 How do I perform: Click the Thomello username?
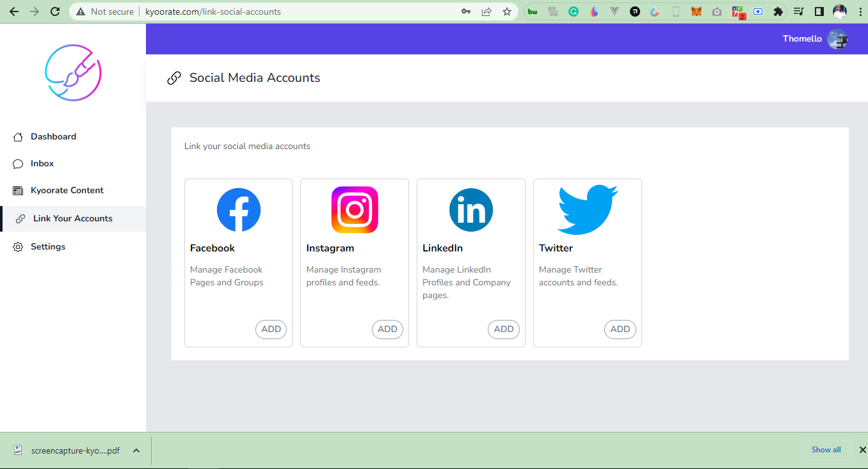click(802, 39)
